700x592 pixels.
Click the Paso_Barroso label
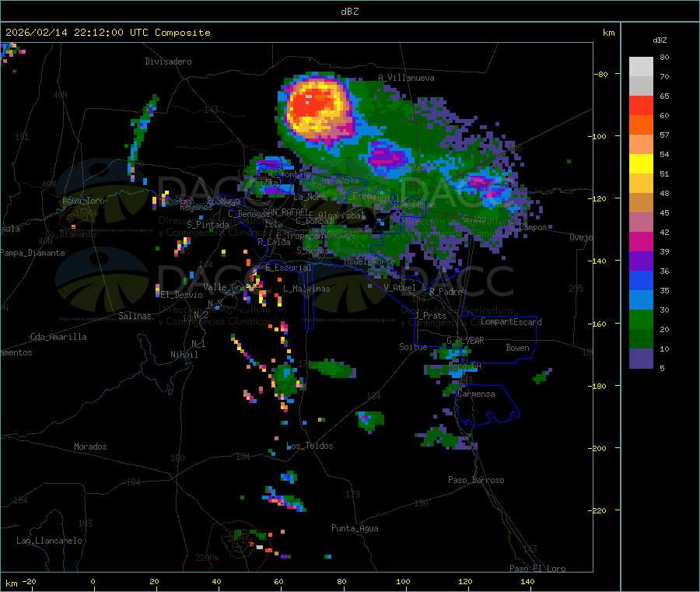pos(476,480)
